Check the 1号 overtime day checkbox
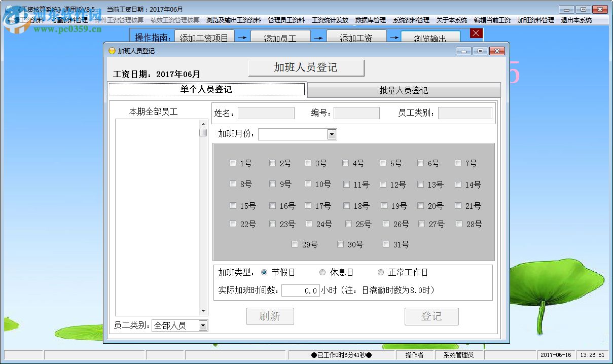This screenshot has width=613, height=364. (233, 163)
